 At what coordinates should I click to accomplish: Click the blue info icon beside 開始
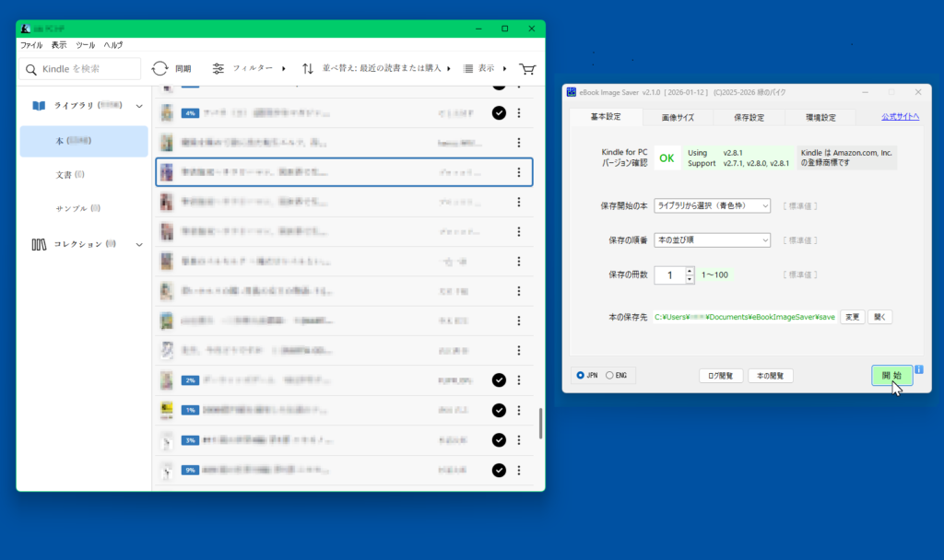(x=919, y=369)
